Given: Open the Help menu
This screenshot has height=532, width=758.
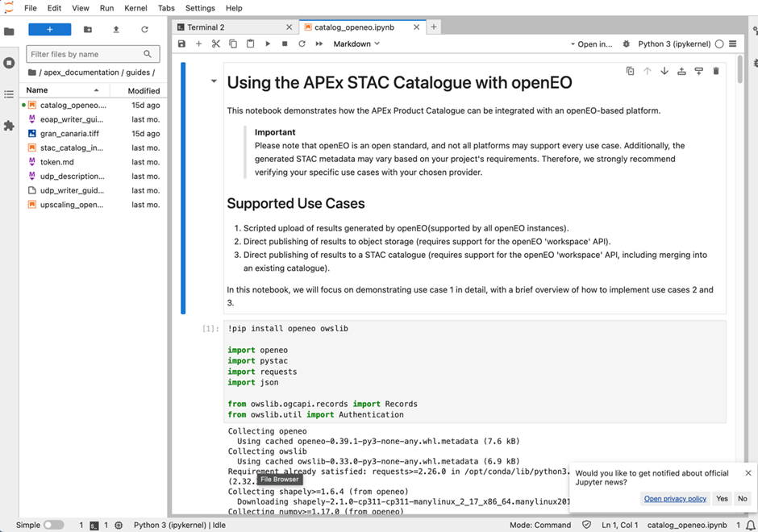Looking at the screenshot, I should point(234,8).
